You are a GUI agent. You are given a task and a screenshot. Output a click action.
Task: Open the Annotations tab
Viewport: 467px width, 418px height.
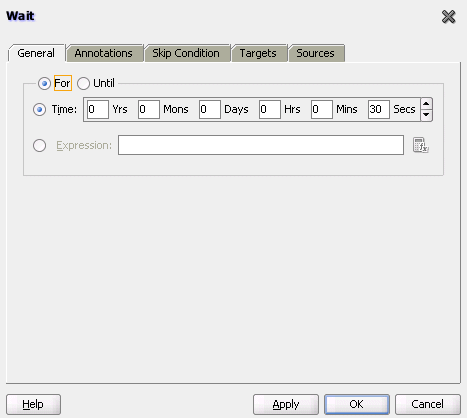click(x=104, y=53)
